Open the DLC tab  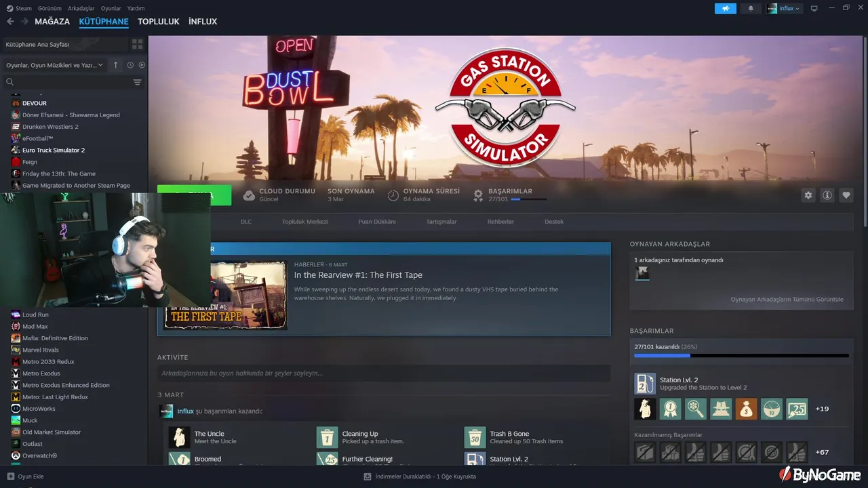(x=246, y=222)
